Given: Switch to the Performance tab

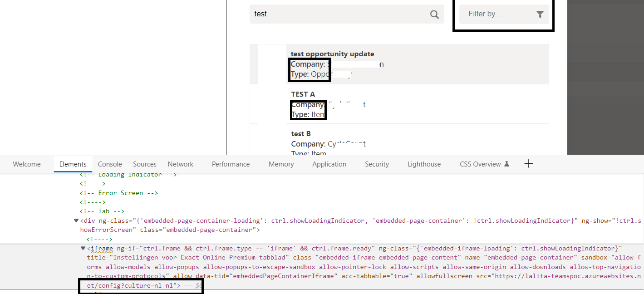Looking at the screenshot, I should coord(231,164).
